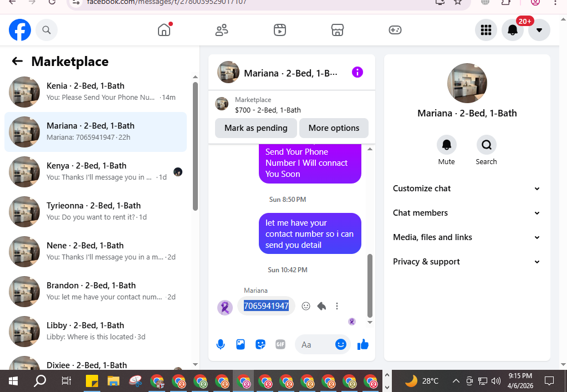Screen dimensions: 567x392
Task: Open conversation info purple icon
Action: (x=357, y=72)
